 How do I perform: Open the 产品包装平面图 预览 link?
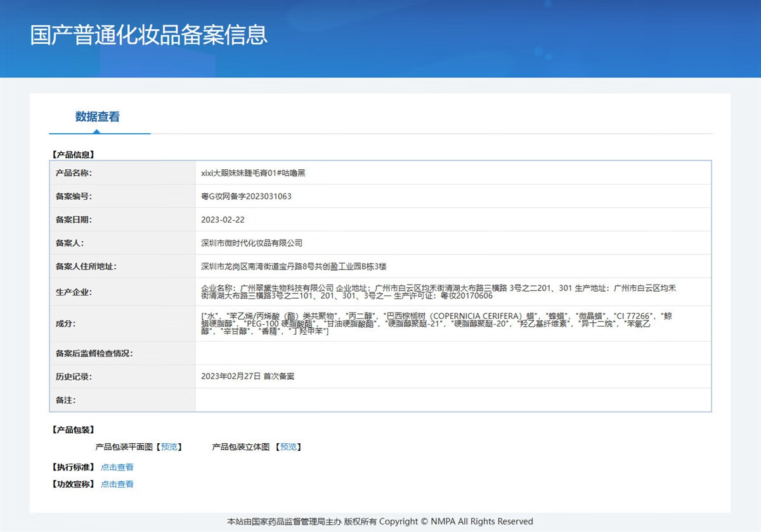[169, 447]
